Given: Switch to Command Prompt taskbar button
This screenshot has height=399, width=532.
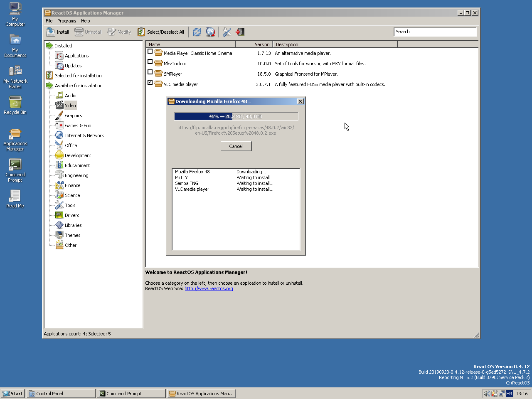Looking at the screenshot, I should tap(131, 393).
